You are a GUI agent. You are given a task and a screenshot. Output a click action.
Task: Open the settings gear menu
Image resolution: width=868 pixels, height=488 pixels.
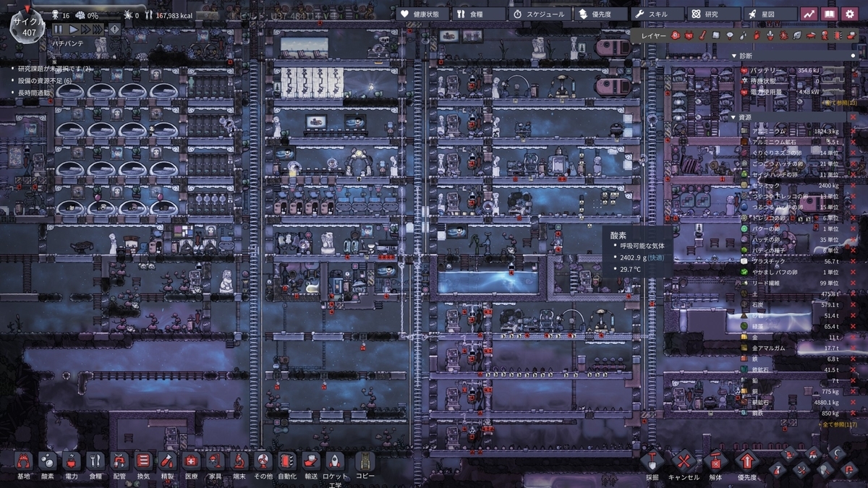849,14
